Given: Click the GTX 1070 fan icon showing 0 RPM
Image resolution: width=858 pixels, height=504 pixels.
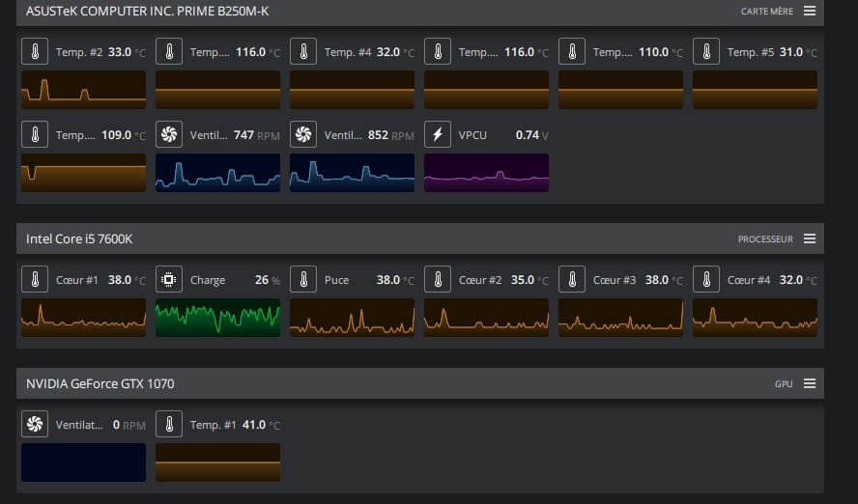Looking at the screenshot, I should (35, 424).
